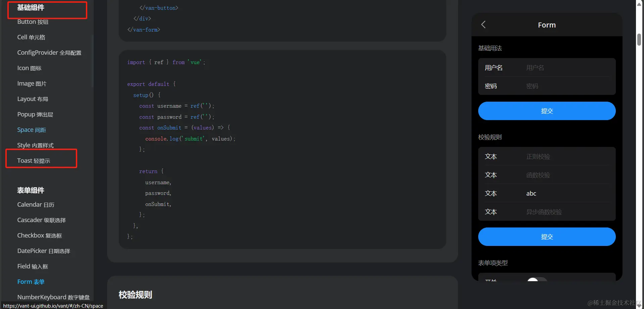This screenshot has height=309, width=644.
Task: Select Form 表单 in sidebar
Action: (31, 282)
